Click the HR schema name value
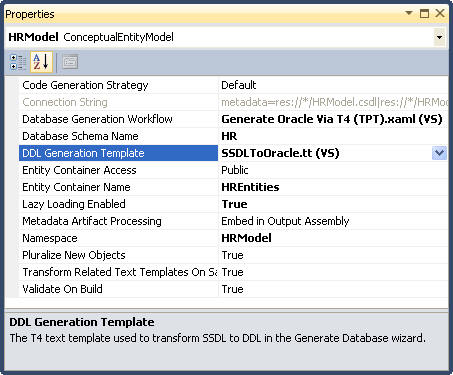This screenshot has width=453, height=375. [229, 136]
